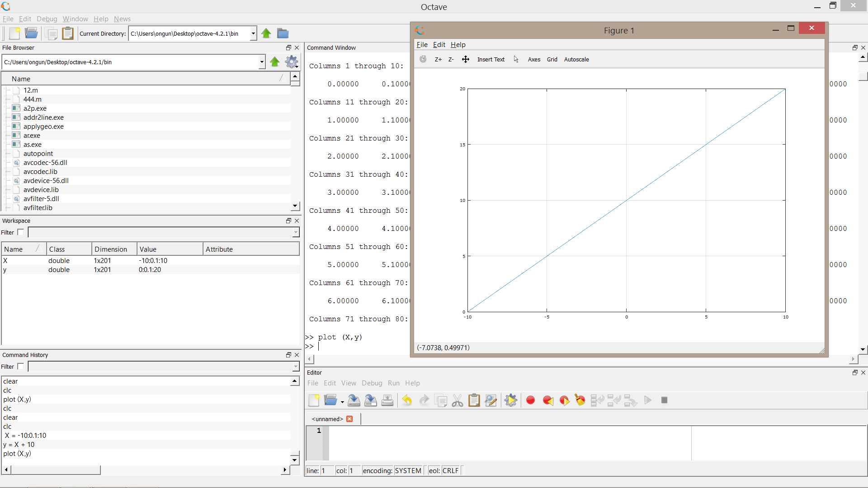
Task: Open the Edit menu of Figure 1
Action: (439, 45)
